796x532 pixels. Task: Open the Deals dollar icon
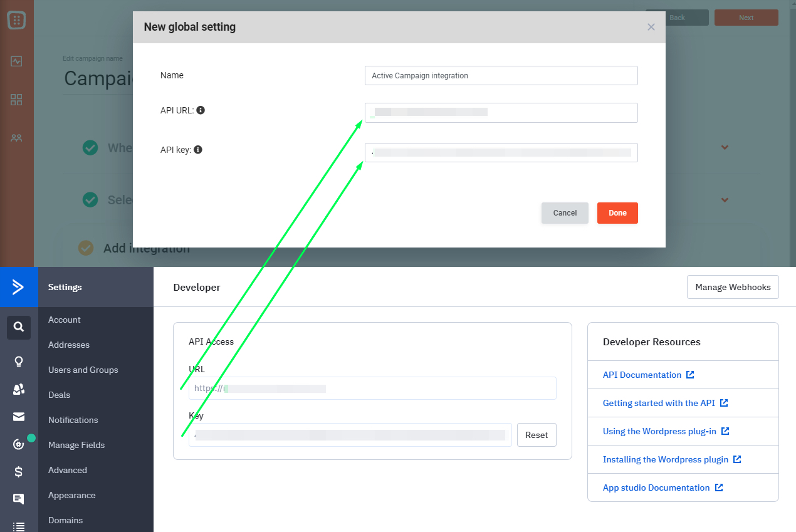(19, 472)
